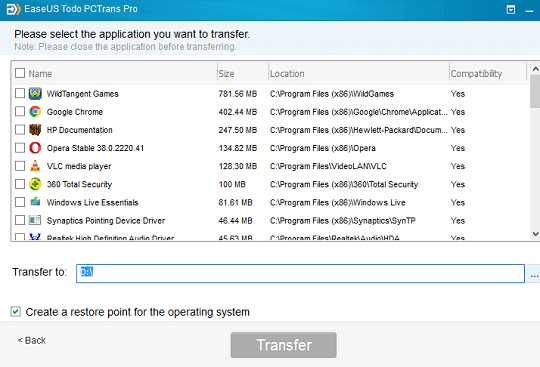
Task: Check the select-all box beside Name
Action: [x=20, y=73]
